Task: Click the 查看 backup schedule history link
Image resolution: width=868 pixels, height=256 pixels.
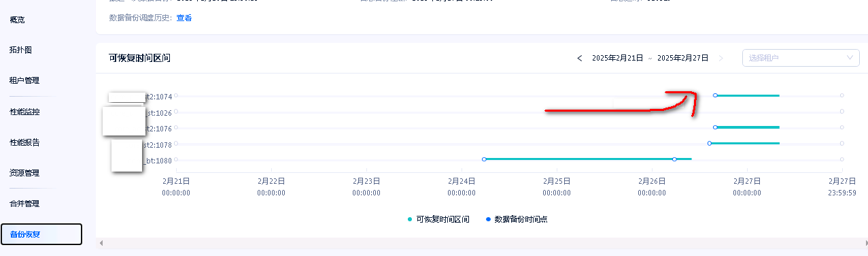Action: click(184, 18)
